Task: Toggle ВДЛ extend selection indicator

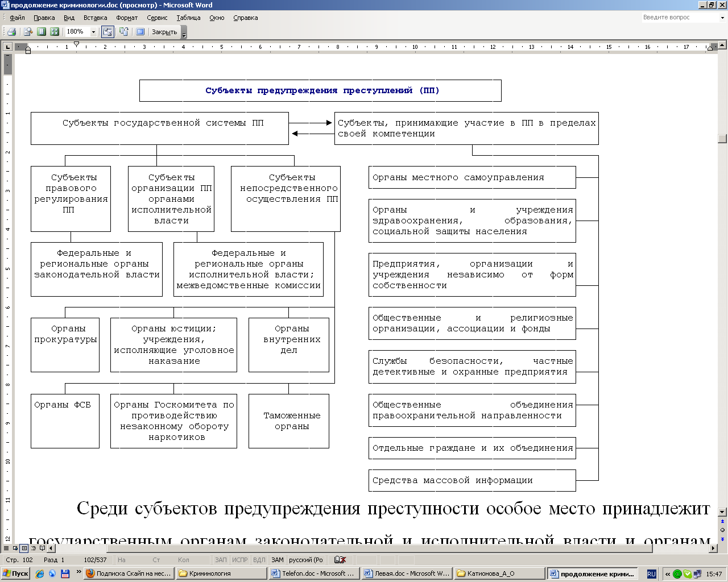Action: click(259, 560)
